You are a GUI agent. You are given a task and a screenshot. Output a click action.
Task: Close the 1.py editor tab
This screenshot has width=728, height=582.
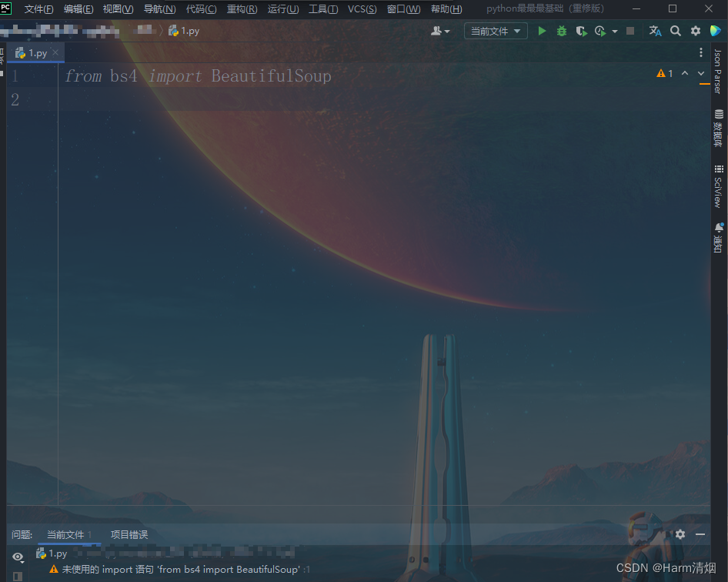tap(55, 52)
